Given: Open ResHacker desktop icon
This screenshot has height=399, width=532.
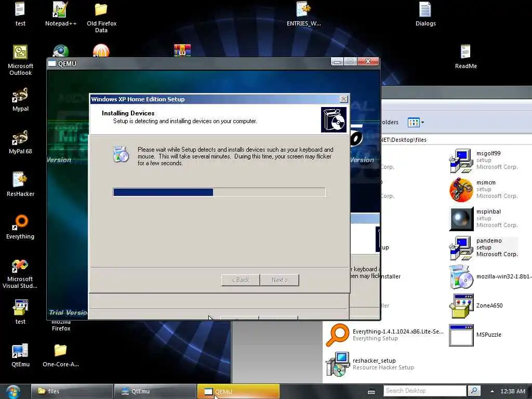Looking at the screenshot, I should [x=20, y=184].
